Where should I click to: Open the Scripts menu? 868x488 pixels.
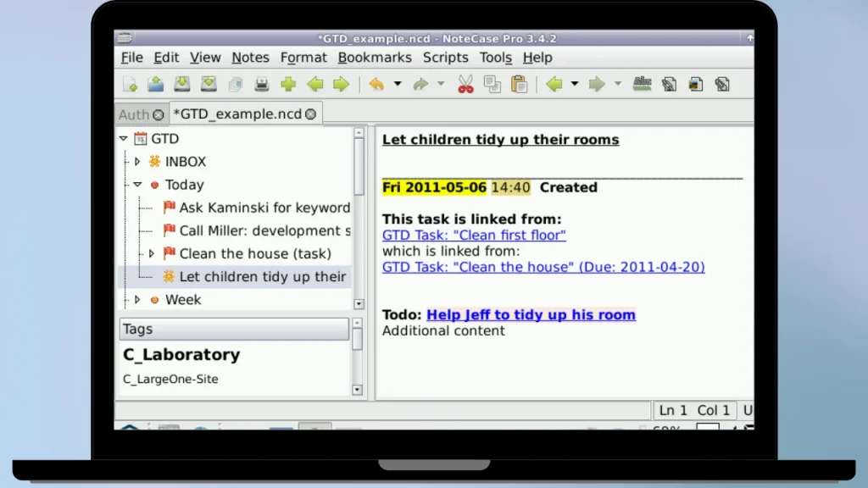(x=446, y=58)
